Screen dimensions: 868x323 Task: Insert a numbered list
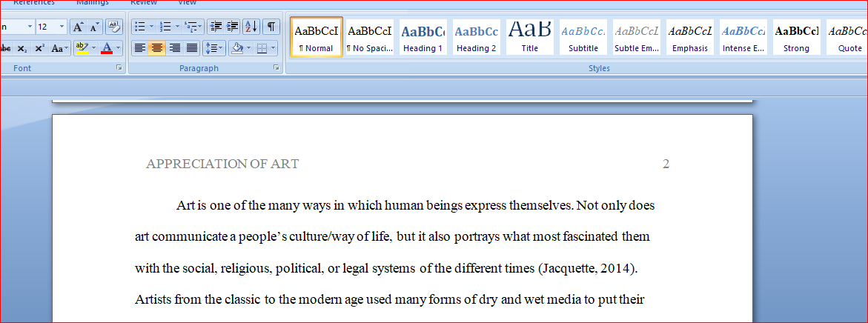(x=165, y=27)
